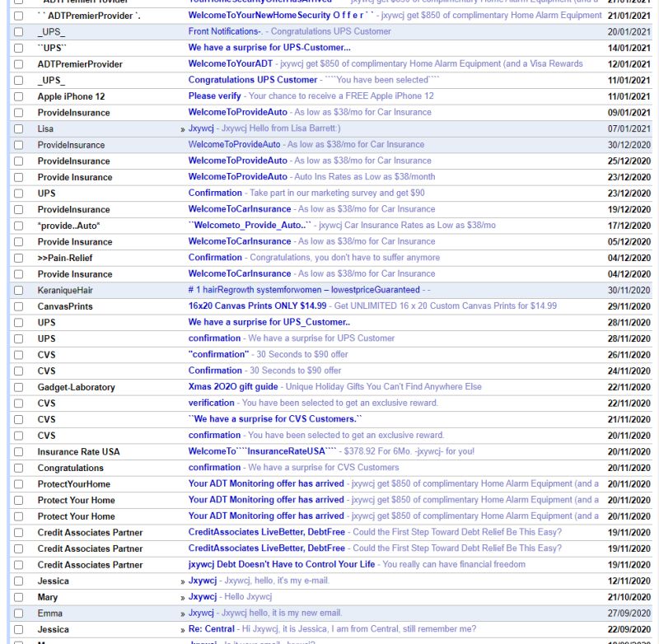This screenshot has width=659, height=644.
Task: Open the '# 1 hairRegrowth systemforwomen' email
Action: pyautogui.click(x=304, y=290)
